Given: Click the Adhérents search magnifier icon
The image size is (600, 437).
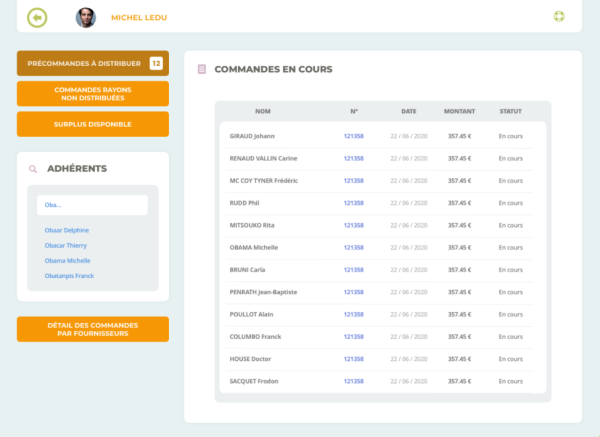Looking at the screenshot, I should (x=33, y=169).
